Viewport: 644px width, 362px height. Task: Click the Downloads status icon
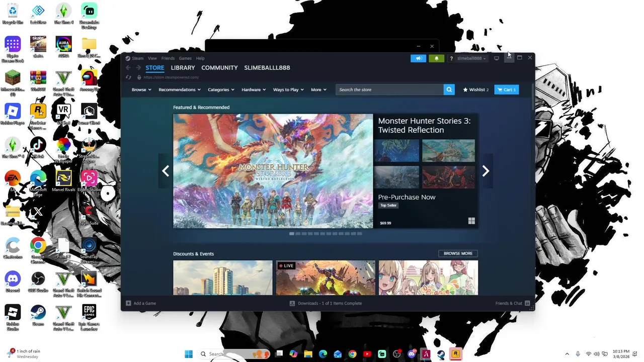coord(292,303)
